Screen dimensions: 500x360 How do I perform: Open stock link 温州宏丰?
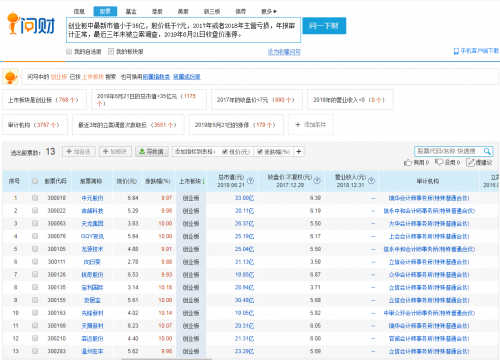click(92, 351)
